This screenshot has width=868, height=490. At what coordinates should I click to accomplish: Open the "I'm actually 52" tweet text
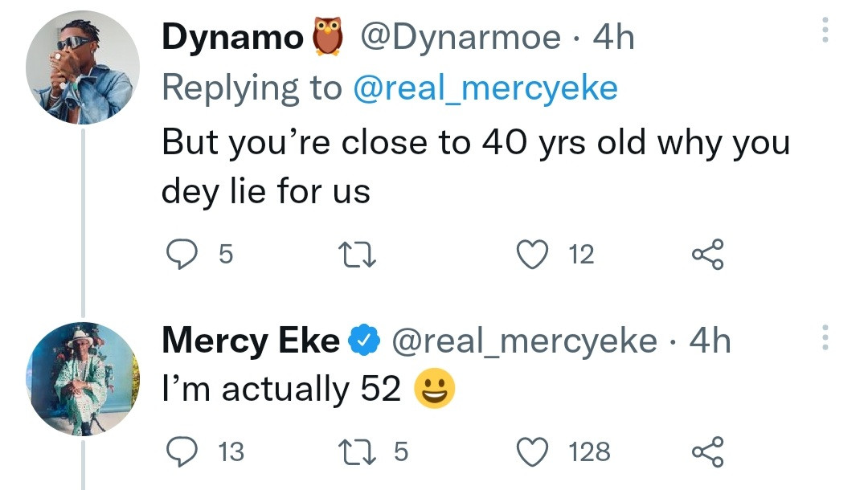click(281, 390)
